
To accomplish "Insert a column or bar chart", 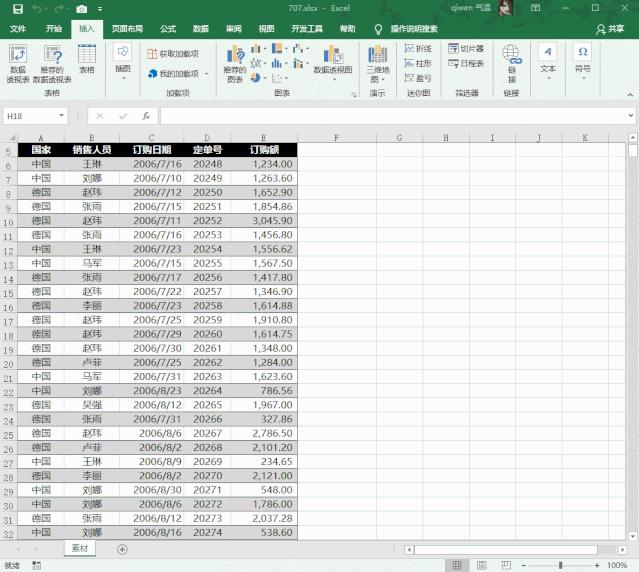I will pyautogui.click(x=258, y=49).
